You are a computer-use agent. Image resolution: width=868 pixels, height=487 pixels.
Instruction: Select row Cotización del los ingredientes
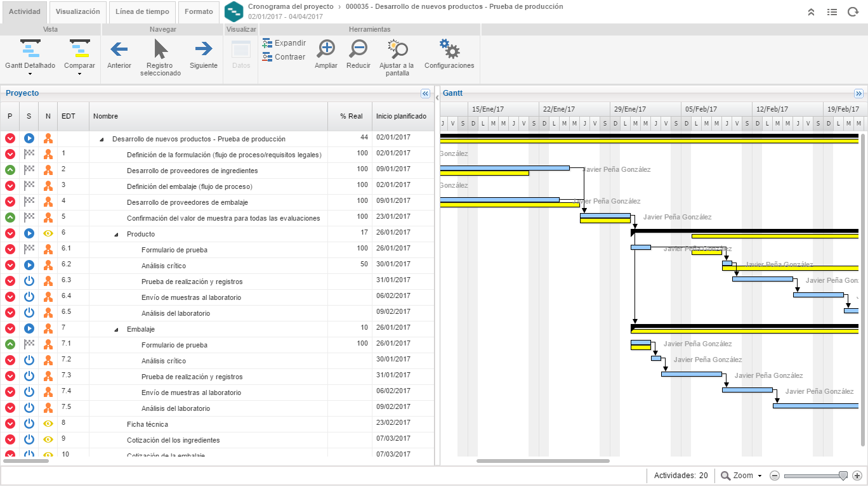[217, 439]
